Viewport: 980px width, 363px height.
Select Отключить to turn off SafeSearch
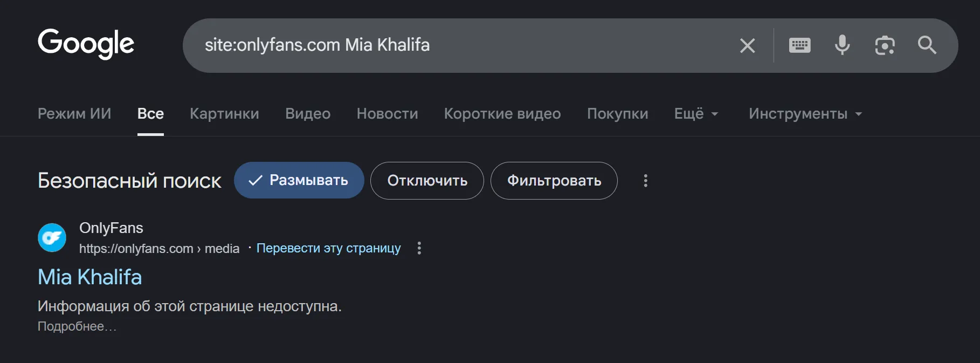tap(426, 181)
